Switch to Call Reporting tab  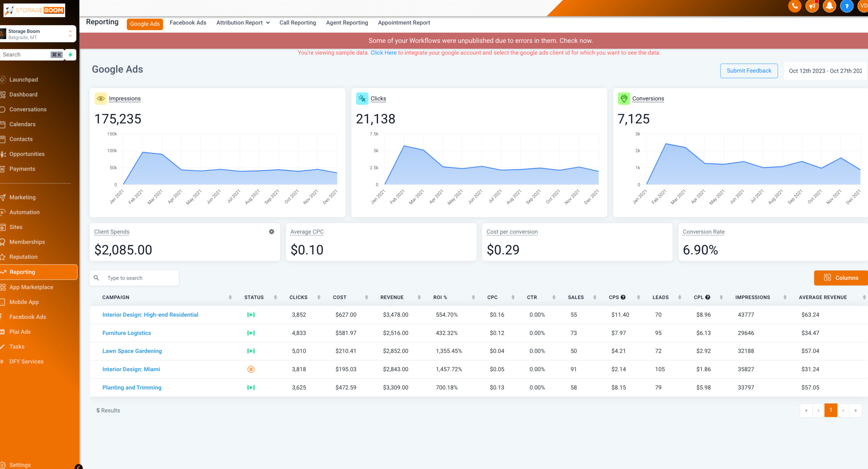[x=297, y=23]
